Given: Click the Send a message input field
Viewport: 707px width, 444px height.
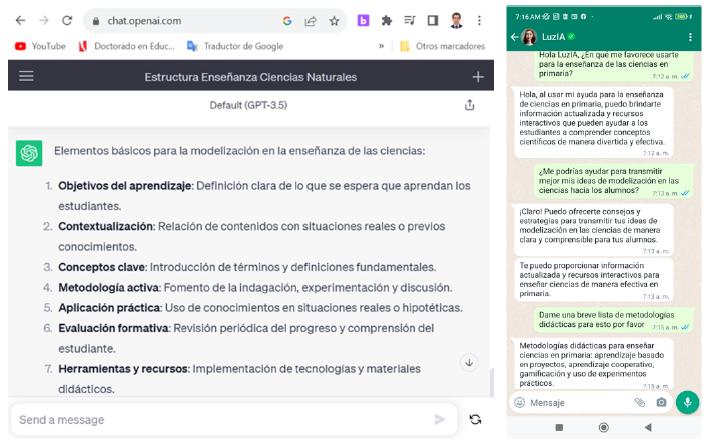Looking at the screenshot, I should [x=234, y=420].
